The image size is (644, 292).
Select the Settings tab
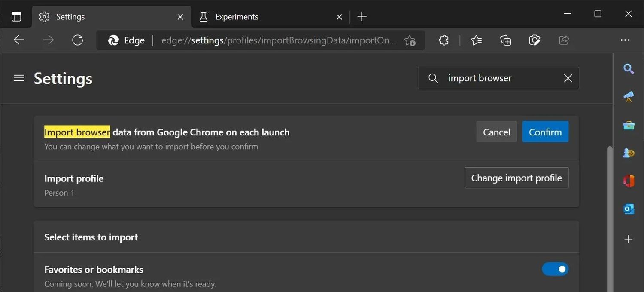[70, 17]
